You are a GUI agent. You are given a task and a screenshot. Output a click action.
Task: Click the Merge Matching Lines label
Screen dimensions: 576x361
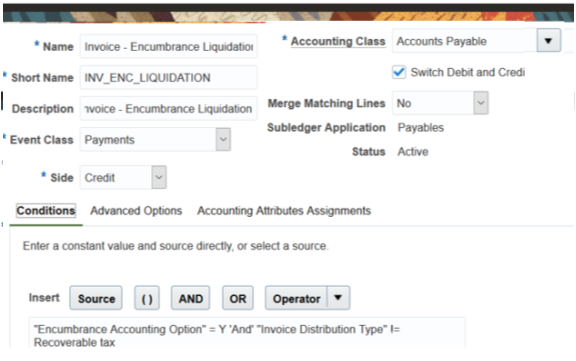(x=326, y=103)
